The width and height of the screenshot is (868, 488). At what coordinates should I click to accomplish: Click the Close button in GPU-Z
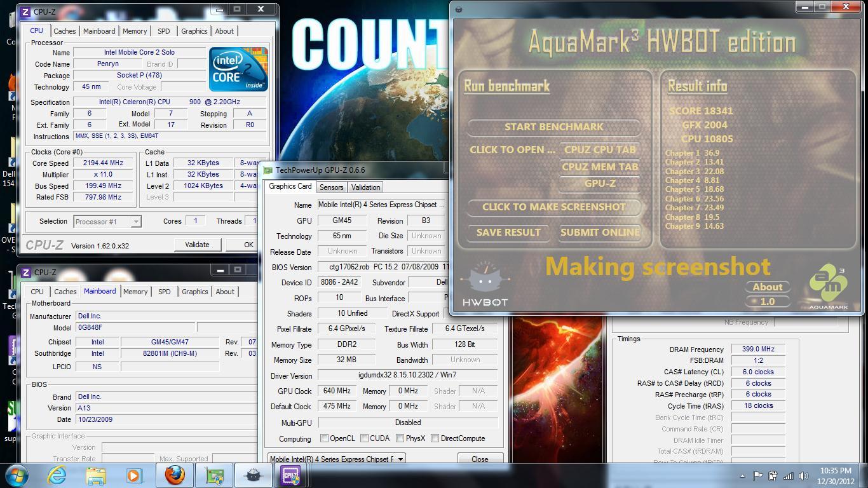tap(480, 459)
